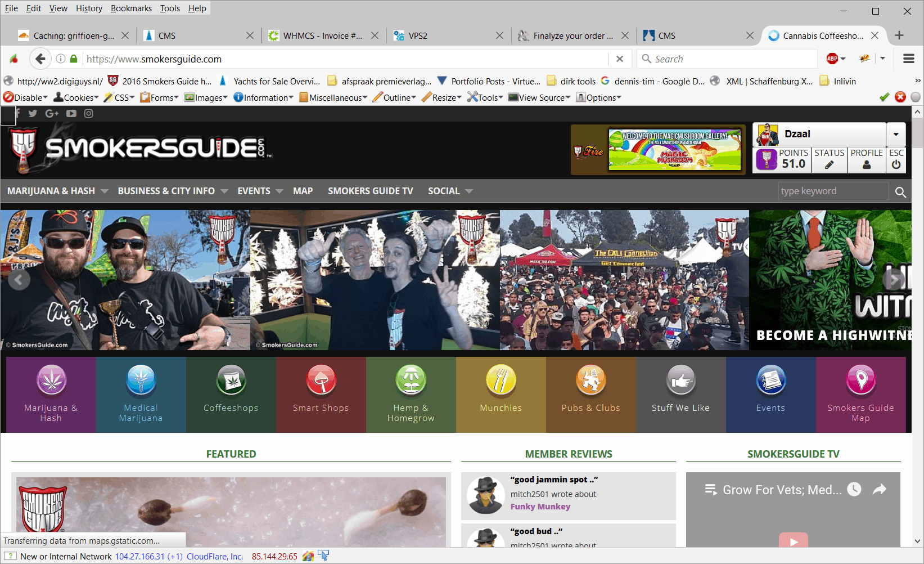Open the SMOKERS GUIDE TV nav link
The width and height of the screenshot is (924, 564).
click(x=371, y=191)
